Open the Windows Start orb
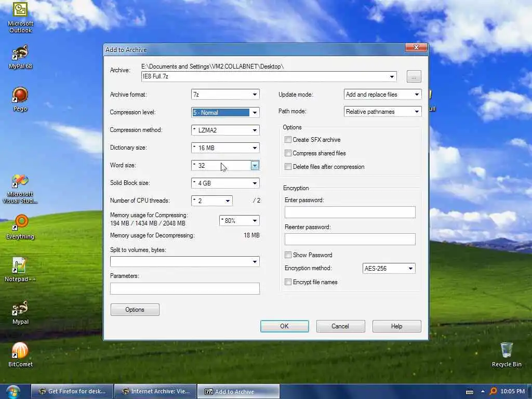 (x=13, y=392)
